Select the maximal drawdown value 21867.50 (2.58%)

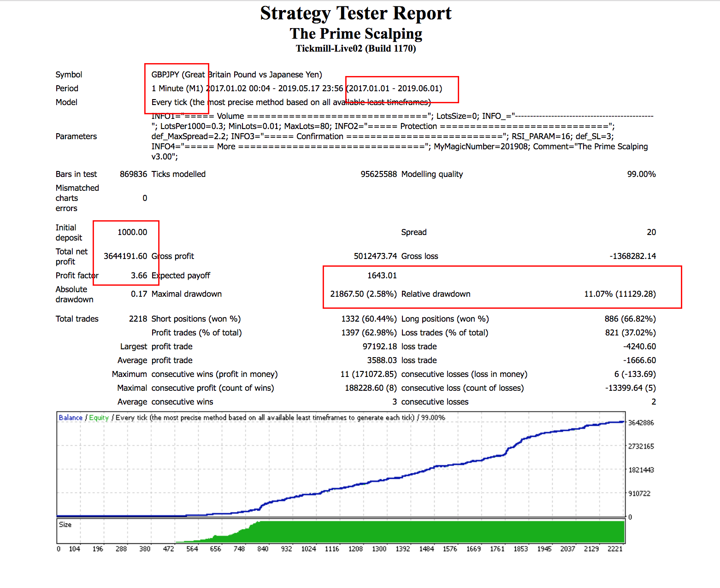pos(363,294)
